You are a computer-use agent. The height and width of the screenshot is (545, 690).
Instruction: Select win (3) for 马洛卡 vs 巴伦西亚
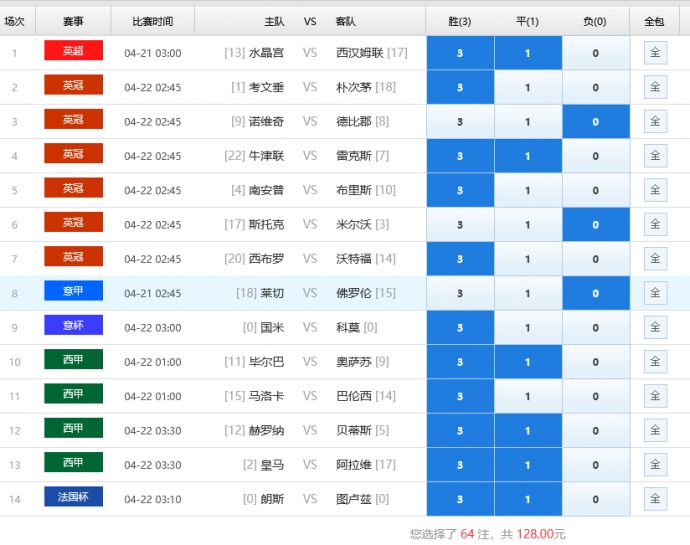[x=460, y=397]
